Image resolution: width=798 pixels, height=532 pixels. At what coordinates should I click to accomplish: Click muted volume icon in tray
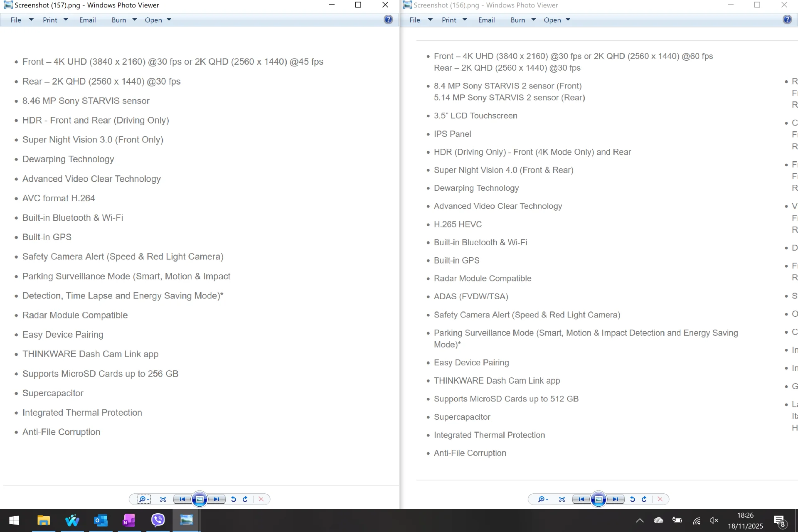pyautogui.click(x=714, y=520)
